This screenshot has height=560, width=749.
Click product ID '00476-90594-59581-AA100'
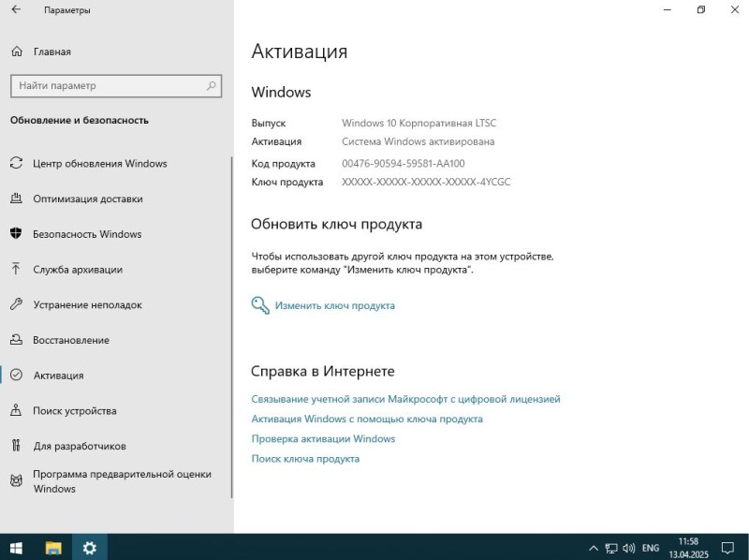click(404, 164)
